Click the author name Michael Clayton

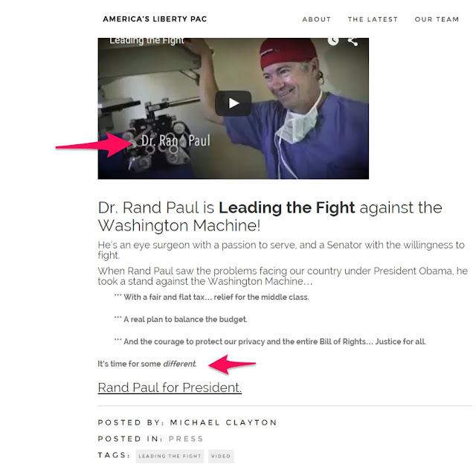point(223,422)
